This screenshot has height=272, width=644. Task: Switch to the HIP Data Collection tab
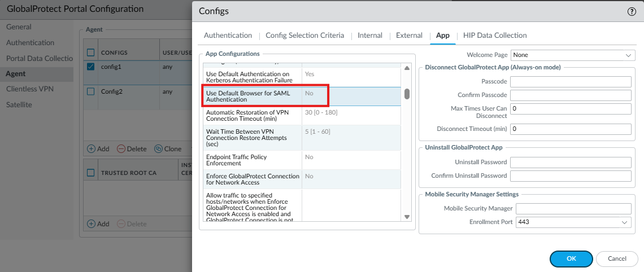(x=494, y=35)
